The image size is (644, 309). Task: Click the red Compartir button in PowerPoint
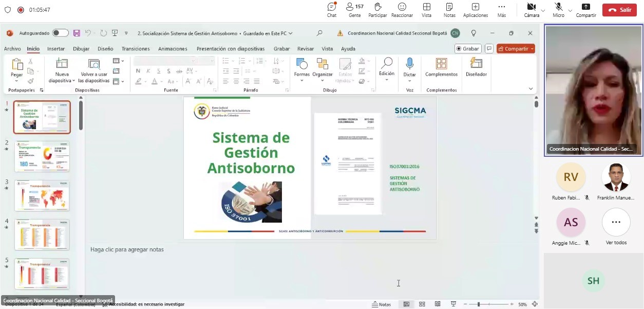pos(516,49)
